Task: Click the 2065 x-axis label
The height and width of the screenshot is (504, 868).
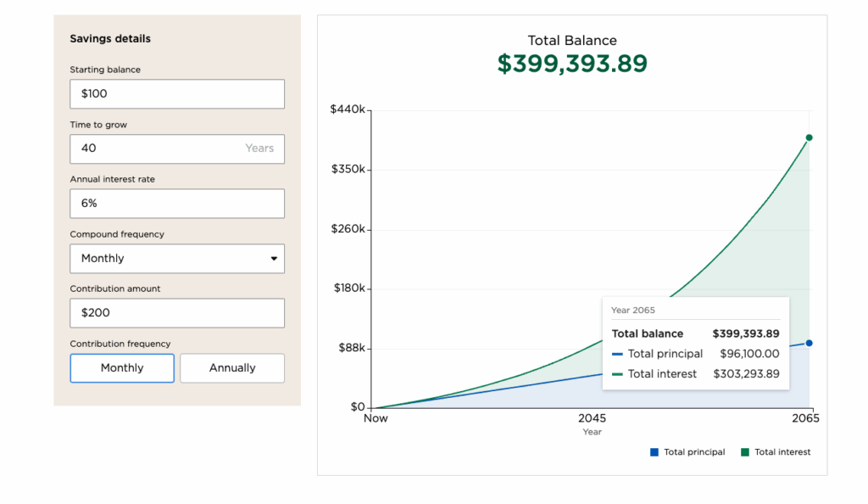Action: pyautogui.click(x=805, y=418)
